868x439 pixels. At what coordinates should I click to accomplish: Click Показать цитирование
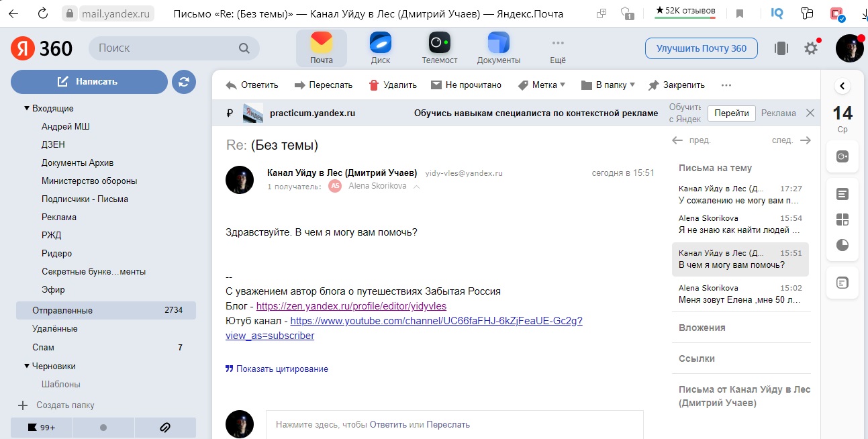pos(277,369)
